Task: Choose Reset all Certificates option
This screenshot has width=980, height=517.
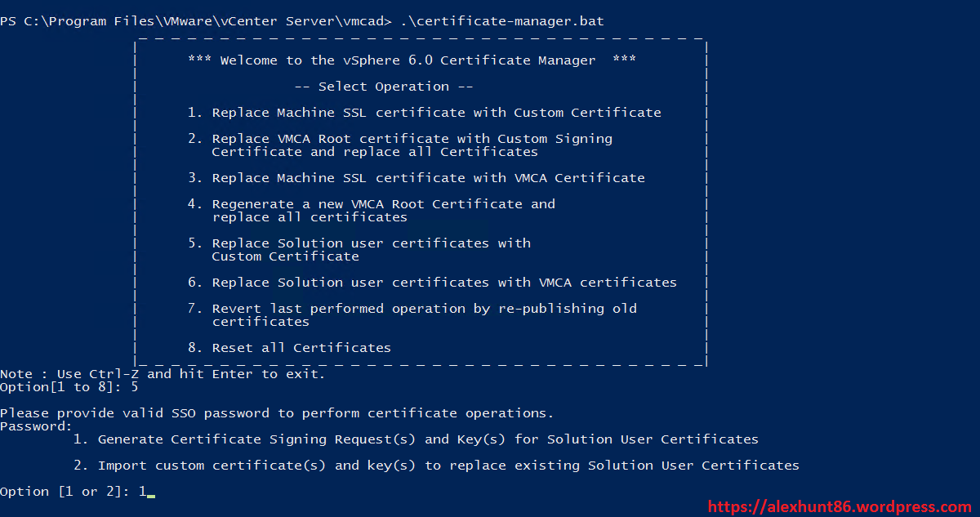Action: pos(301,348)
